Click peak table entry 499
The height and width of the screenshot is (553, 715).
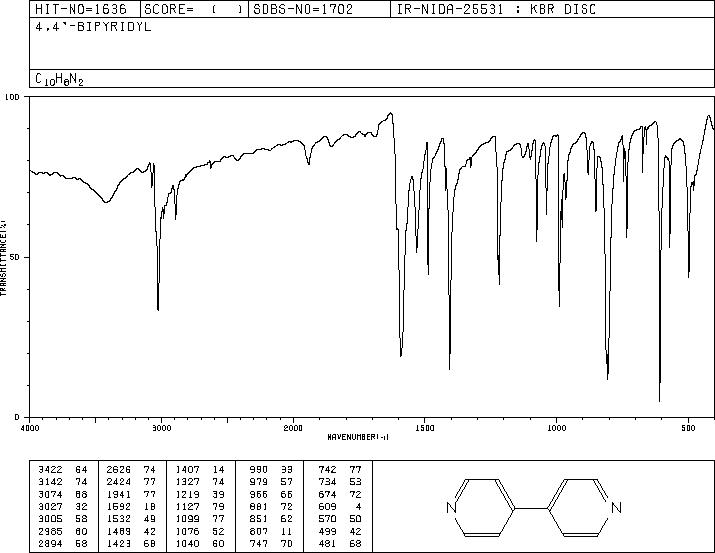pos(327,531)
